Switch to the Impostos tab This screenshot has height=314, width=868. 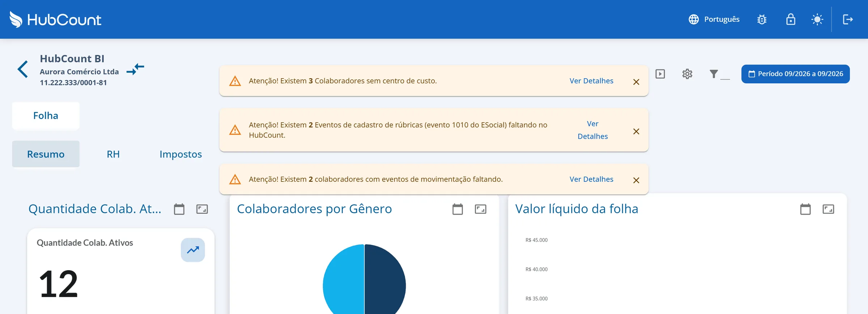click(x=180, y=154)
